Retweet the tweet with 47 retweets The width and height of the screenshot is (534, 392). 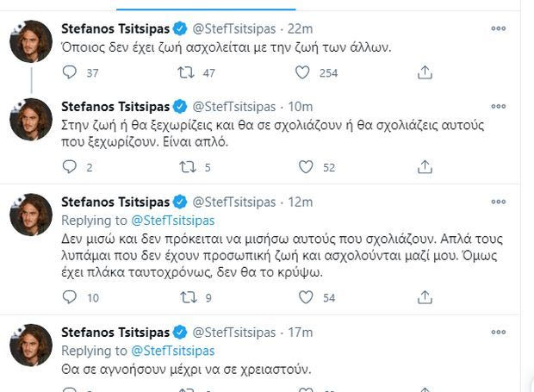click(185, 73)
